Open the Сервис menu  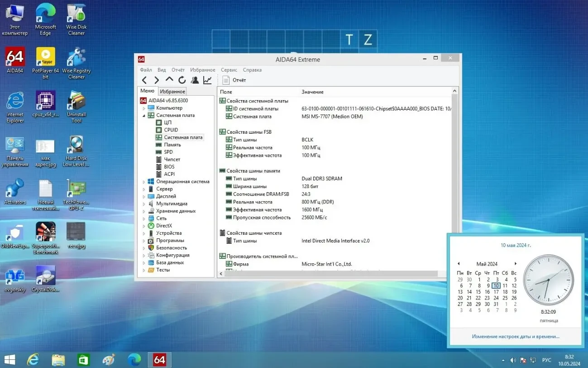[229, 70]
